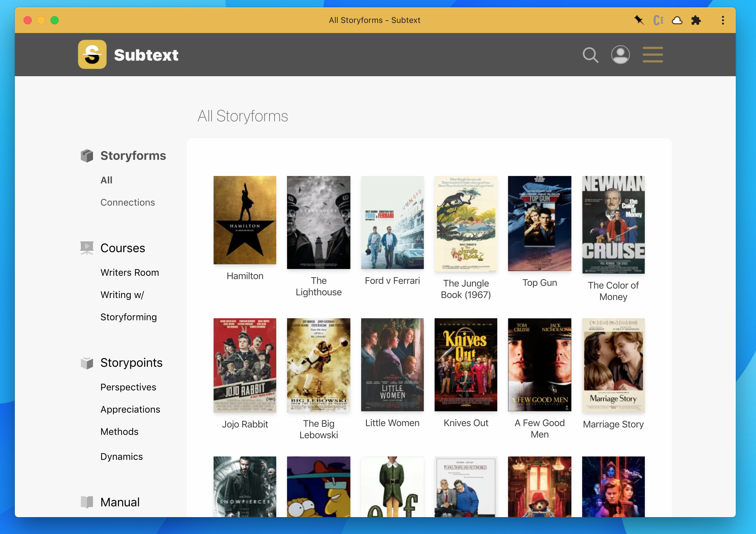Viewport: 756px width, 534px height.
Task: Open the Elf poster thumbnail
Action: pos(392,487)
